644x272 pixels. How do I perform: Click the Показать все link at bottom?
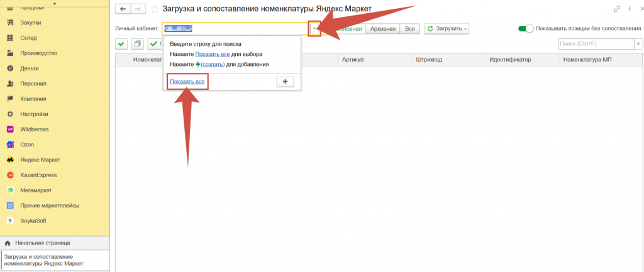187,82
